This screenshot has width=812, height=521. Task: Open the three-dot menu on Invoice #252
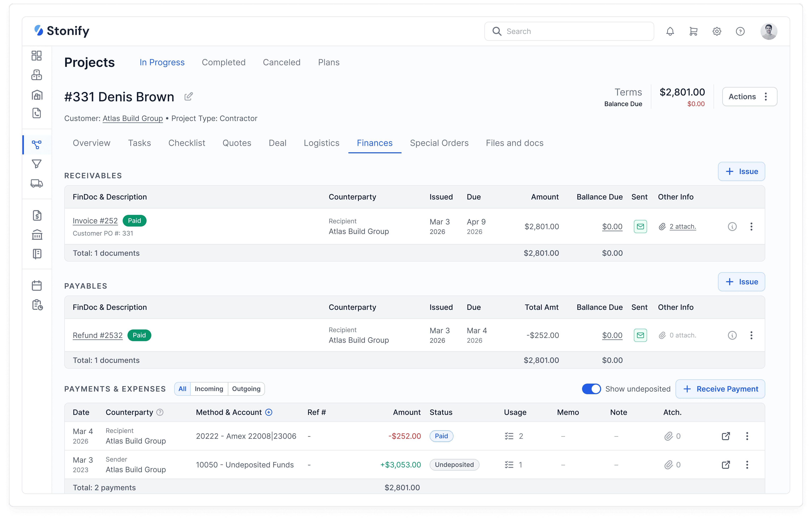pos(751,226)
